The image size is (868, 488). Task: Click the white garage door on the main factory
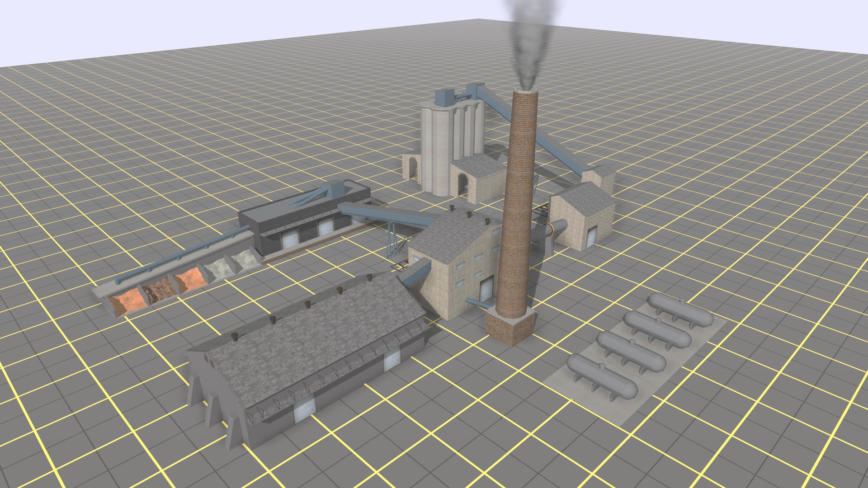[486, 289]
